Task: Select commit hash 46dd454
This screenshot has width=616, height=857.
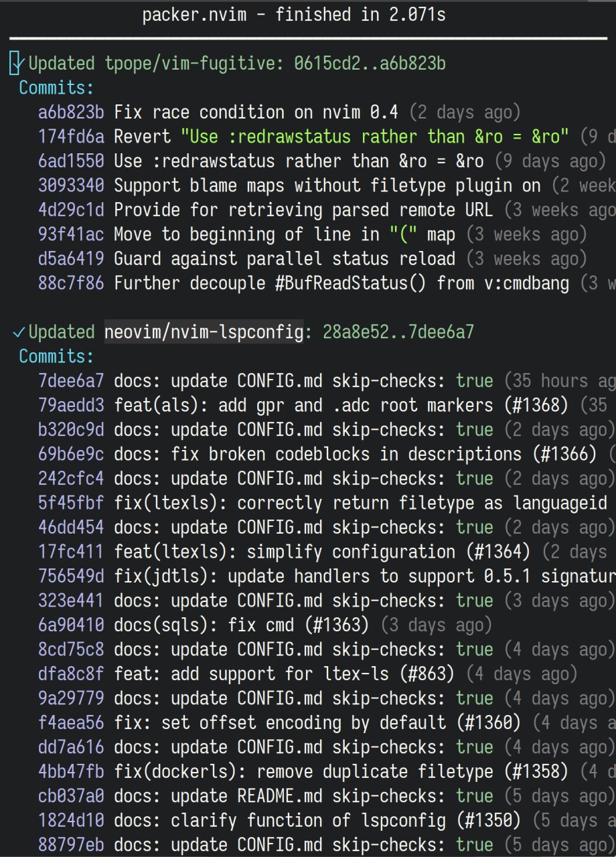Action: coord(71,528)
